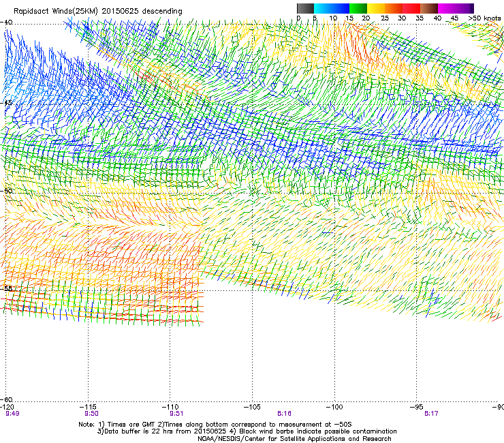The width and height of the screenshot is (504, 443).
Task: Click the '35' label on the color scale
Action: tap(420, 18)
